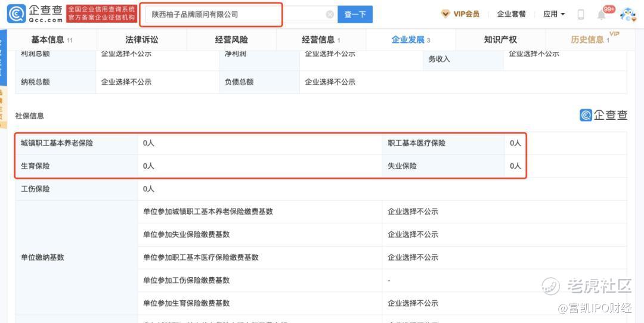Select 单位参加工伤保险缴费基数 row text
644x323 pixels.
tap(186, 281)
